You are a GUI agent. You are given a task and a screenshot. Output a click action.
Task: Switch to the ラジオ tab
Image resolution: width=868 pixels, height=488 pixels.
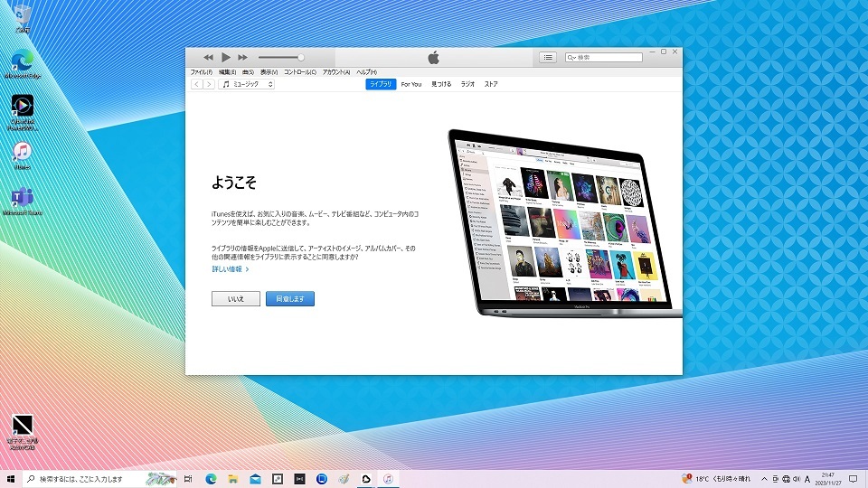467,84
